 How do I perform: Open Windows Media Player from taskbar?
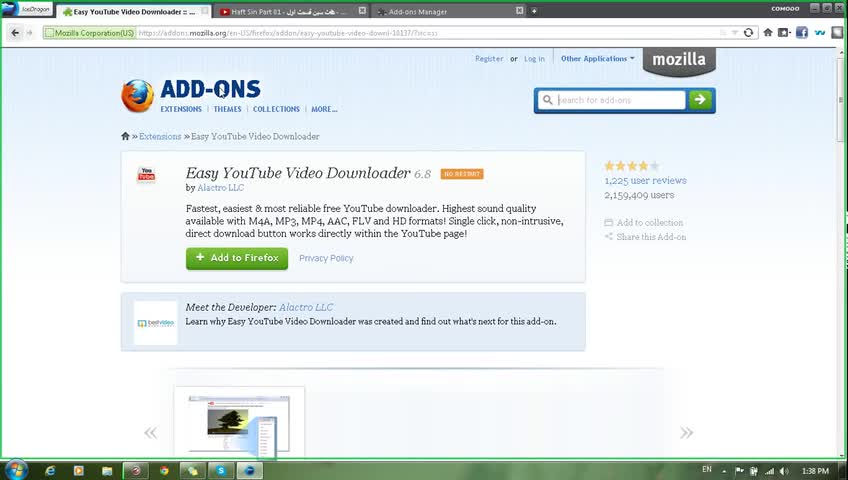[x=78, y=471]
